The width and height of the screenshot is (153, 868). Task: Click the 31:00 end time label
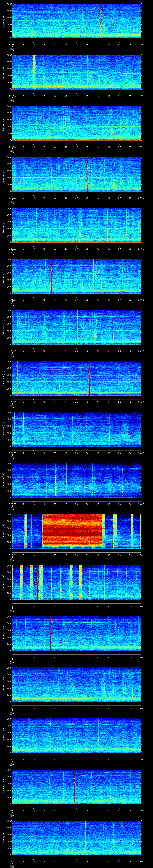[x=141, y=759]
